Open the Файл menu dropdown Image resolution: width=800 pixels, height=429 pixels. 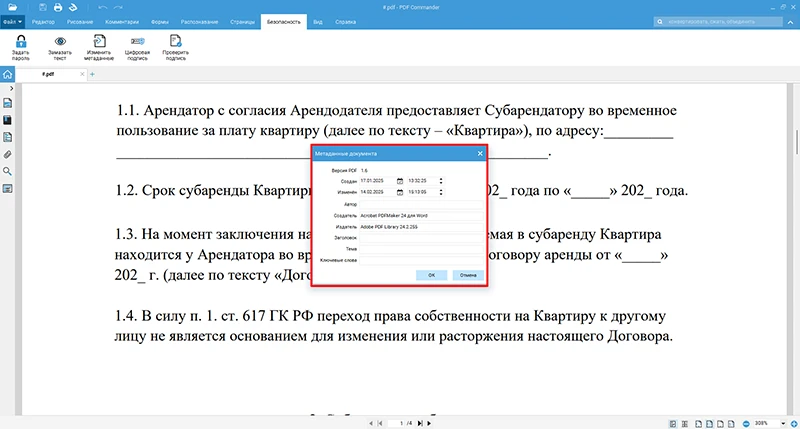[12, 22]
